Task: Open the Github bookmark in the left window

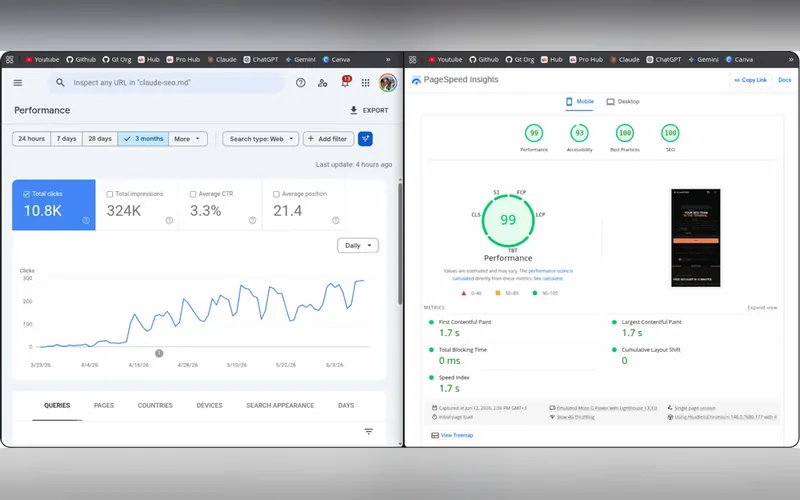Action: pos(81,60)
